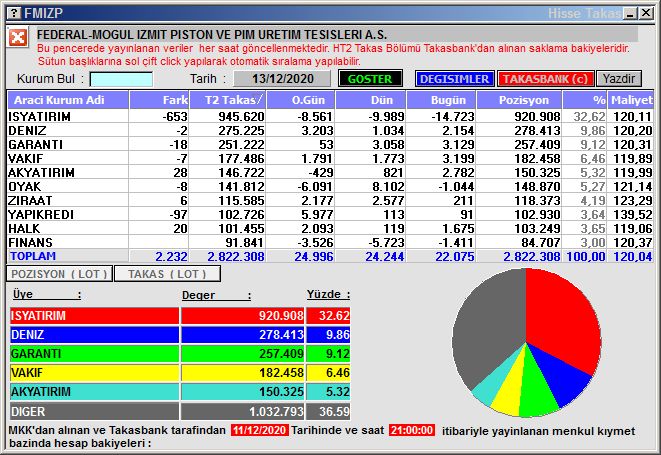
Task: Sort by O.Gün column header
Action: pos(301,100)
